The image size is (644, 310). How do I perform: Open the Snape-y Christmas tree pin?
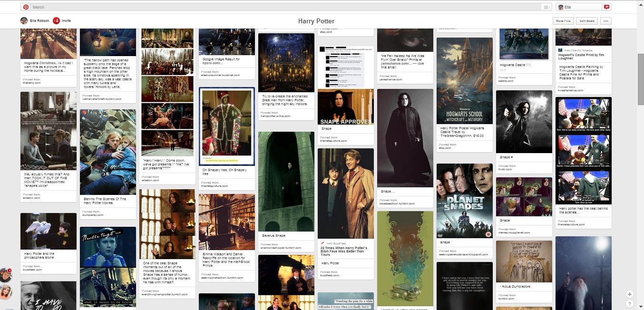[226, 126]
